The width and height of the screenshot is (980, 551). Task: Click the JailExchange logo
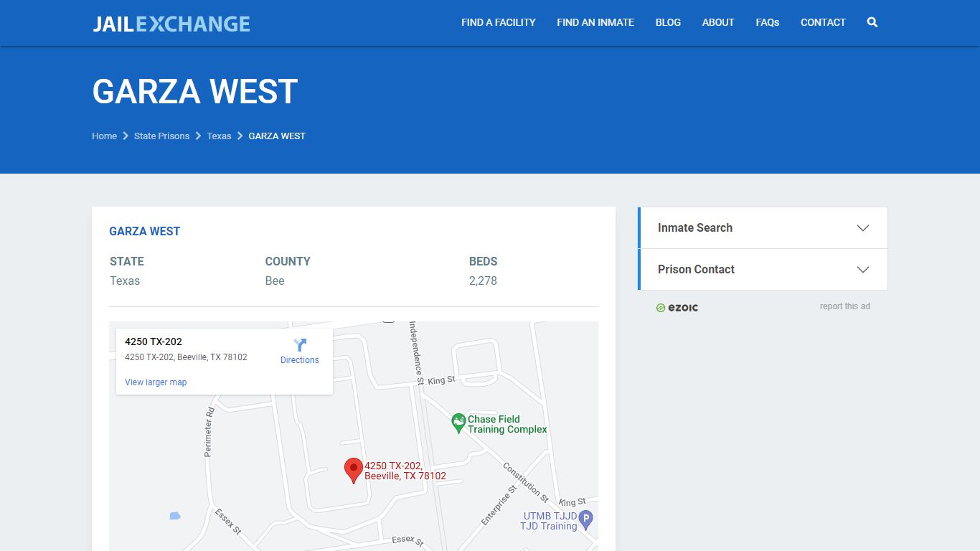pos(171,24)
